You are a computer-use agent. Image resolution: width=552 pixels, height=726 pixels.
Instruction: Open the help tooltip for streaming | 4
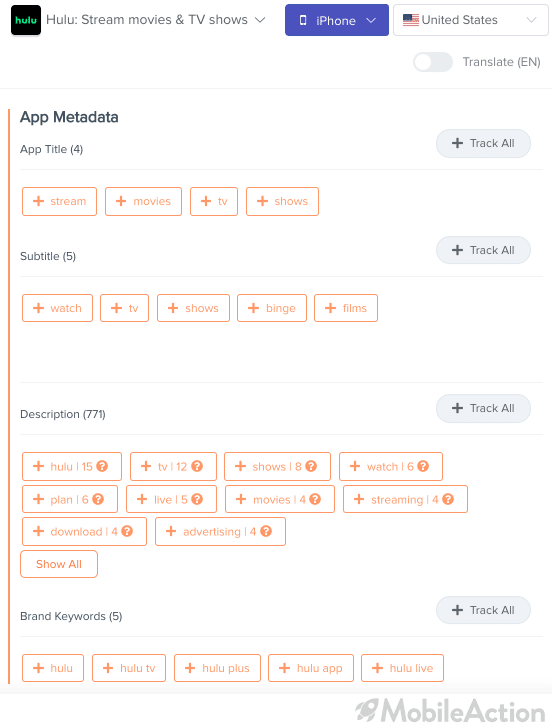(448, 499)
